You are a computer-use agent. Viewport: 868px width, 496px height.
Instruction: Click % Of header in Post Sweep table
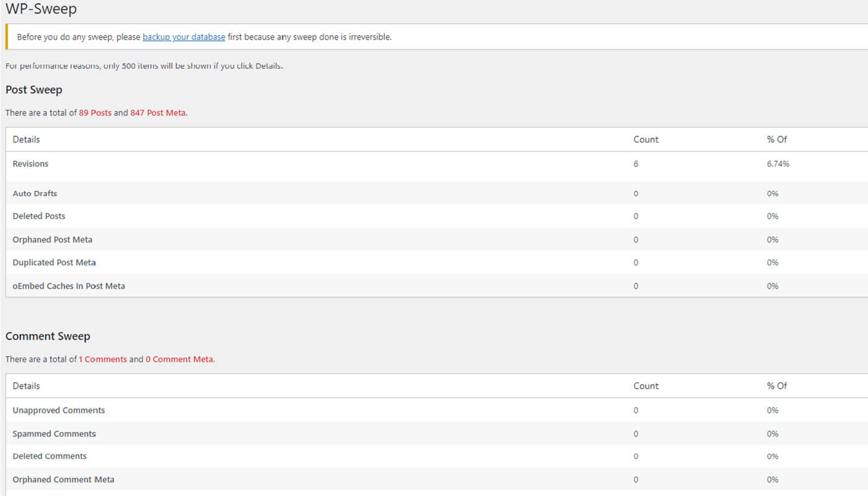tap(777, 139)
